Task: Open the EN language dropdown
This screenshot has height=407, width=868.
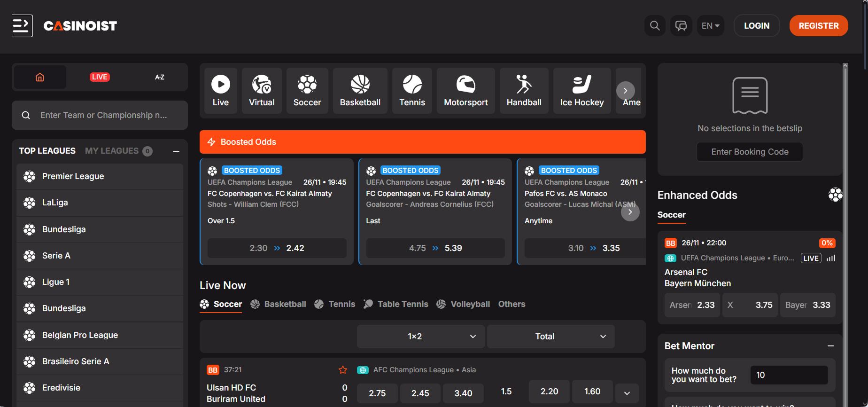Action: pos(710,25)
